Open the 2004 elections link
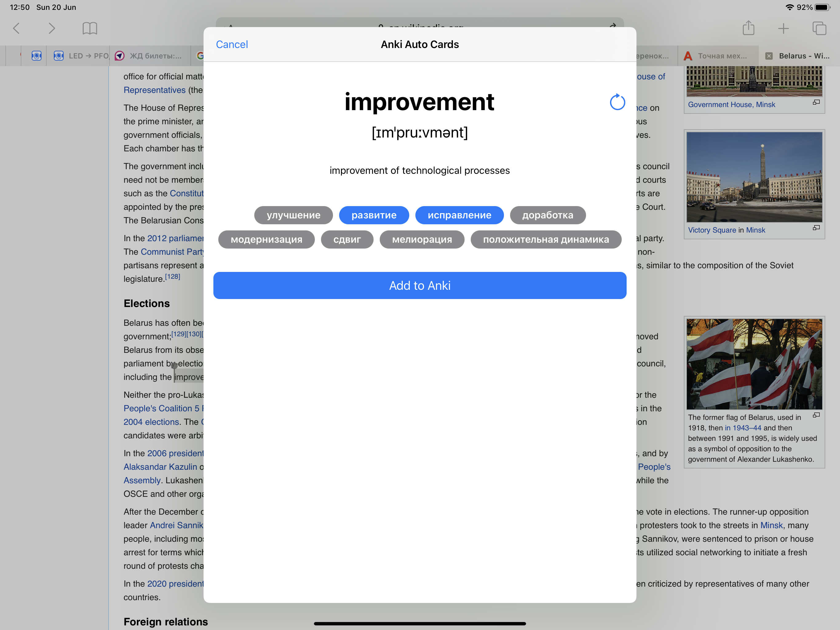The image size is (840, 630). pos(151,422)
